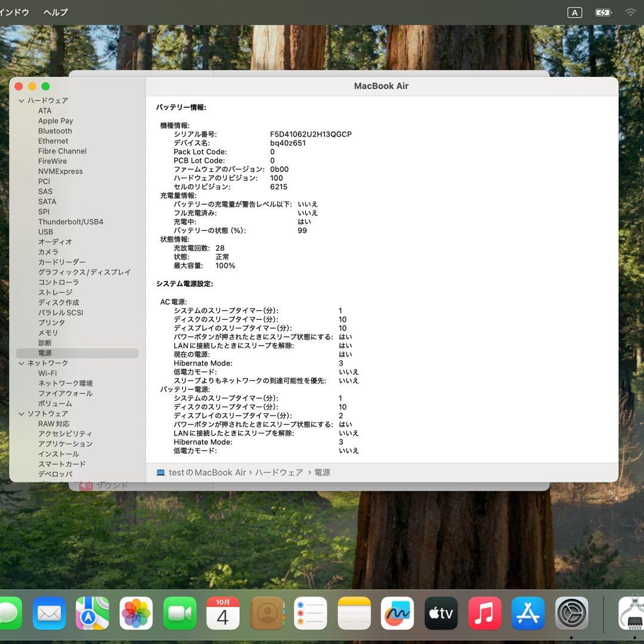Open Notes from the Dock

tap(354, 613)
